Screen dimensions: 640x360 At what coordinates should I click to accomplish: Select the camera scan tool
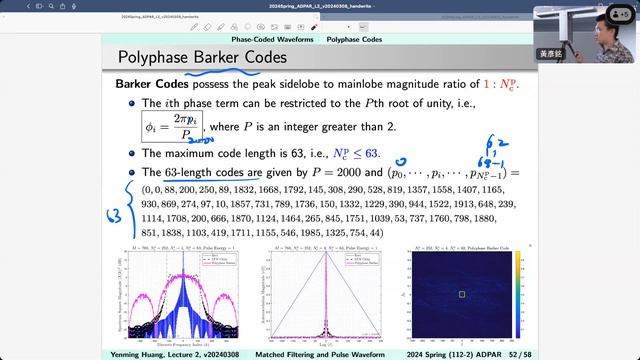[288, 27]
